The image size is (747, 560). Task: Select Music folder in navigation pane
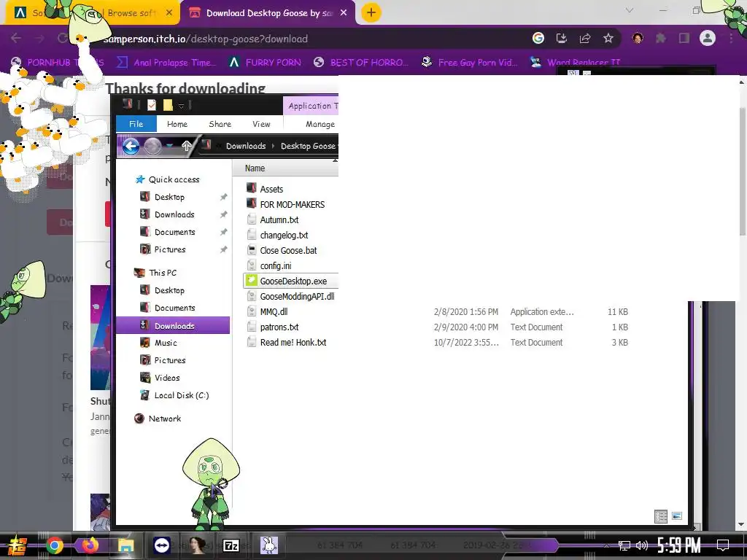158,343
